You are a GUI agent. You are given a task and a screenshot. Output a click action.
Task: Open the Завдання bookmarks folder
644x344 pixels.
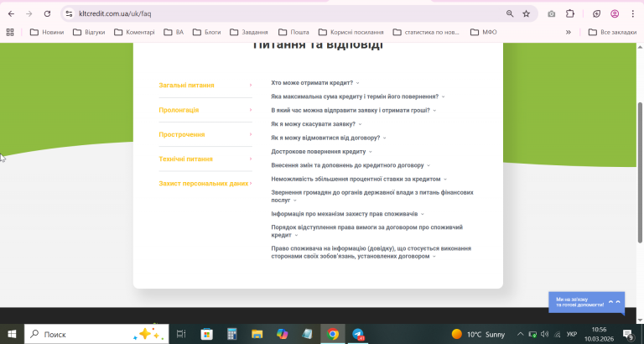tap(249, 32)
